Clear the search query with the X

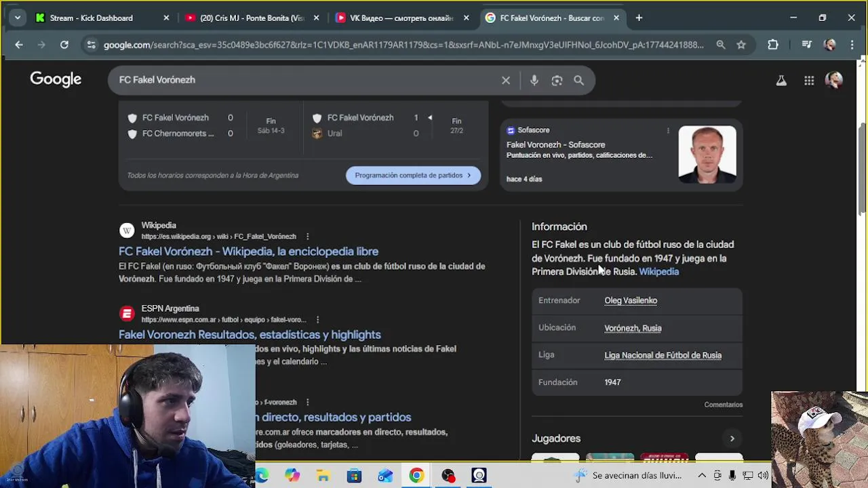click(506, 80)
